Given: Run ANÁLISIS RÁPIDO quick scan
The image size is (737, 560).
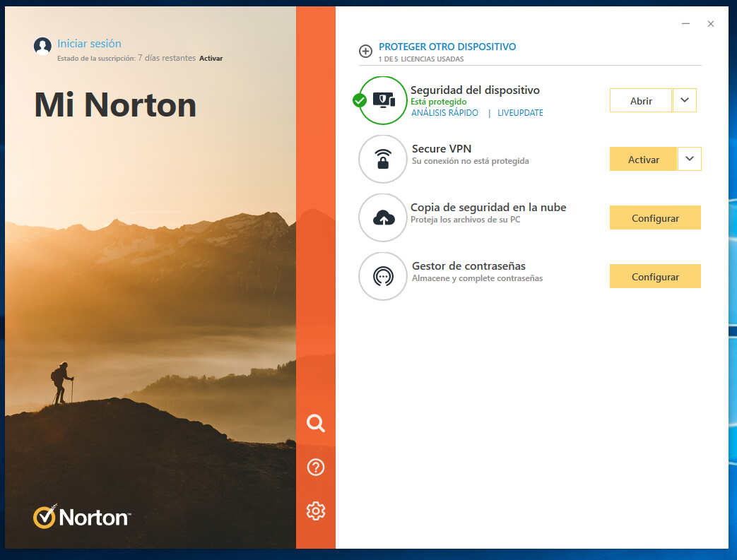Looking at the screenshot, I should tap(444, 113).
